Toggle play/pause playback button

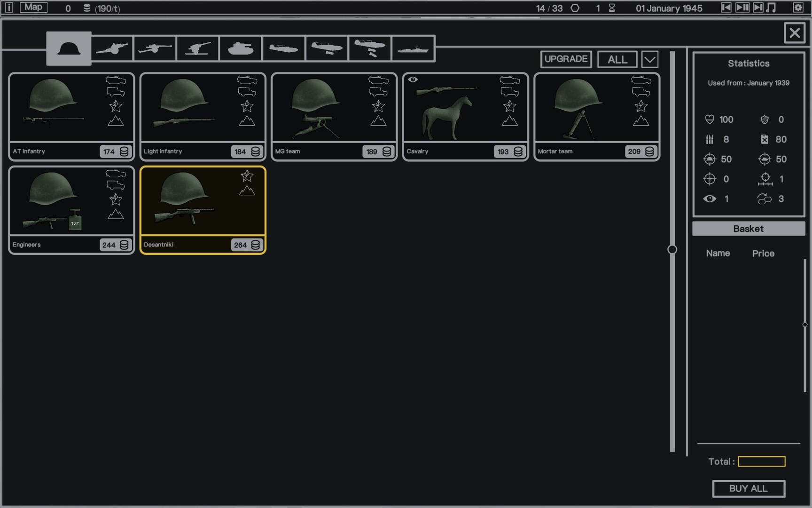click(x=742, y=8)
